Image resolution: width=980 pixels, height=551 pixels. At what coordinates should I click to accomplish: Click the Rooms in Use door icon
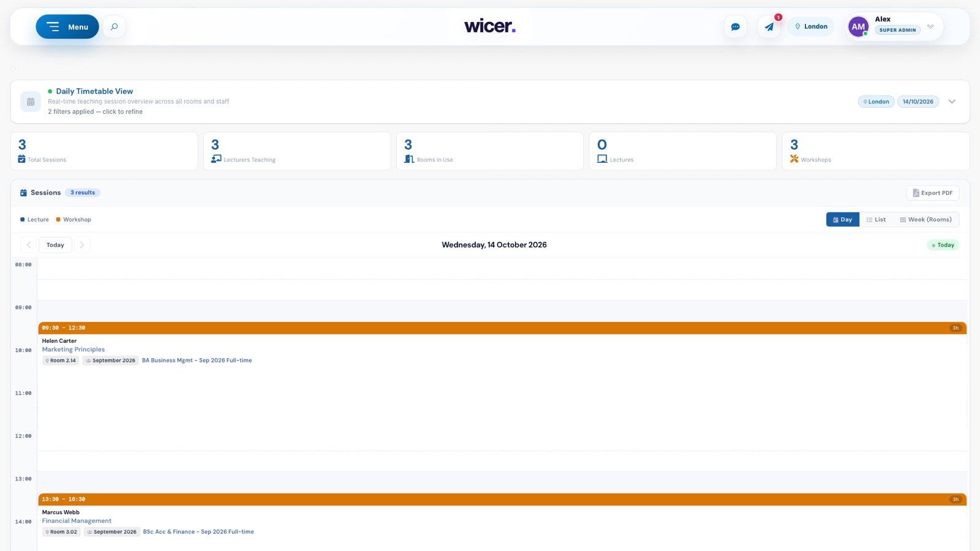[x=409, y=159]
